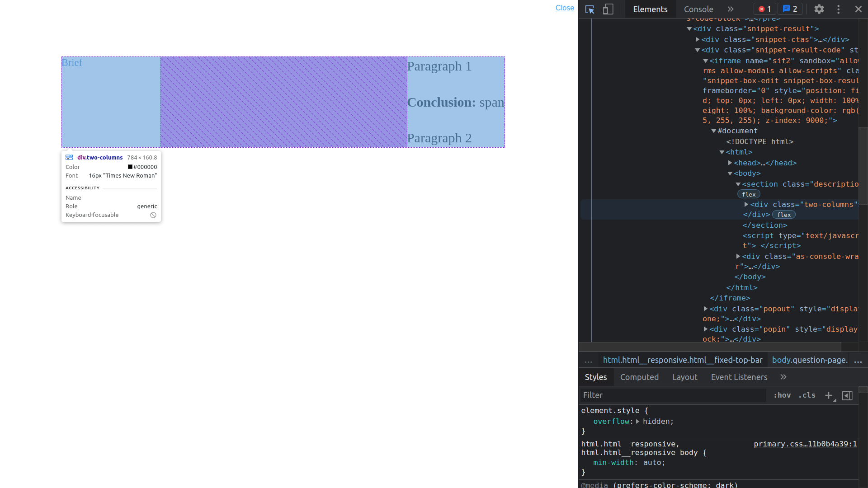Click the new style rule plus icon
Image resolution: width=868 pixels, height=488 pixels.
(x=829, y=395)
